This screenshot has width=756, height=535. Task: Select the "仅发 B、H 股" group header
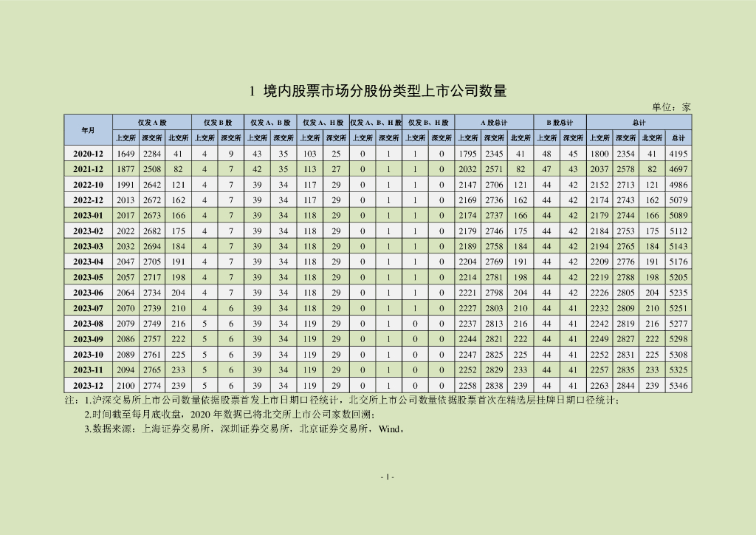pyautogui.click(x=428, y=123)
